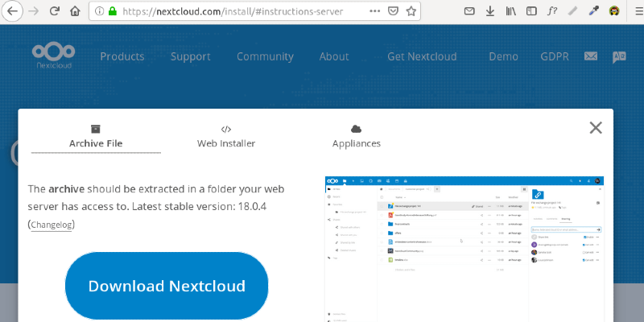The image size is (644, 322).
Task: Activate the eyedropper color picker extension
Action: click(x=593, y=11)
